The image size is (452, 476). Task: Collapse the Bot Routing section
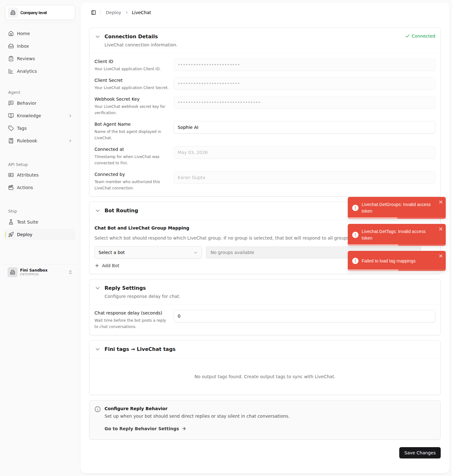click(98, 211)
